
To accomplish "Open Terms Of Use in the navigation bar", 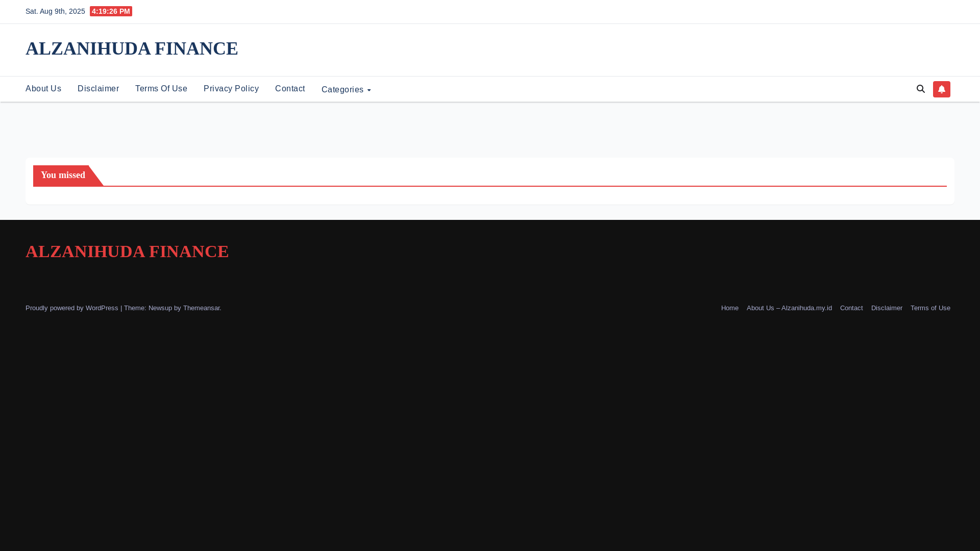I will [161, 89].
